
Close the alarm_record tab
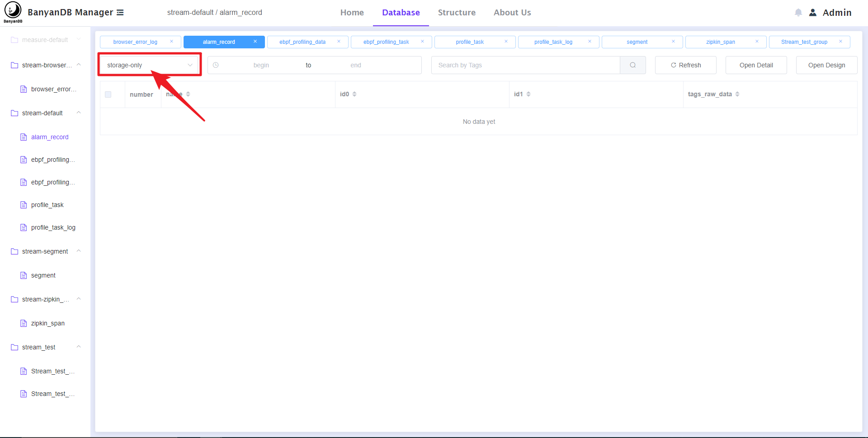pyautogui.click(x=255, y=42)
